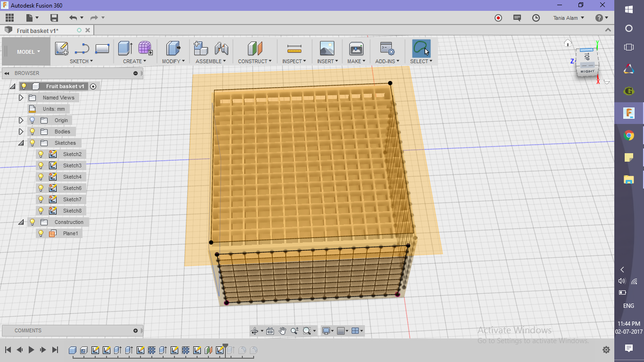Hide Plane1 using its lightbulb
This screenshot has height=362, width=644.
click(x=41, y=233)
